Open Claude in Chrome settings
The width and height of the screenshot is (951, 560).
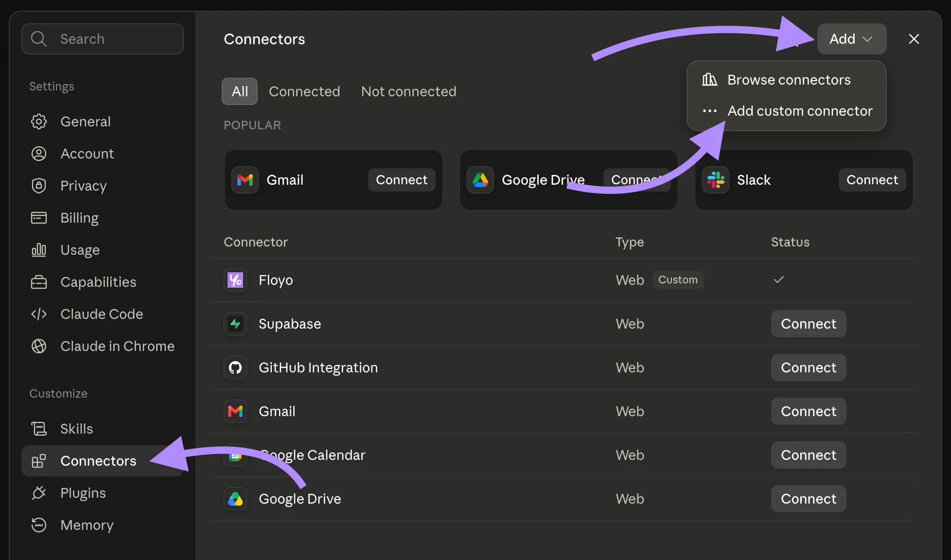(x=103, y=346)
